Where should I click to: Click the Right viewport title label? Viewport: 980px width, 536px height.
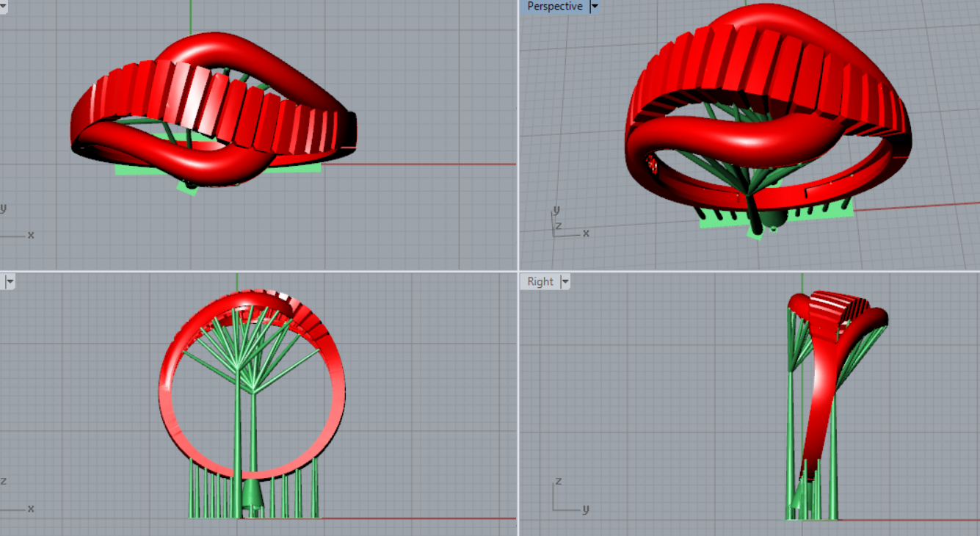click(540, 281)
